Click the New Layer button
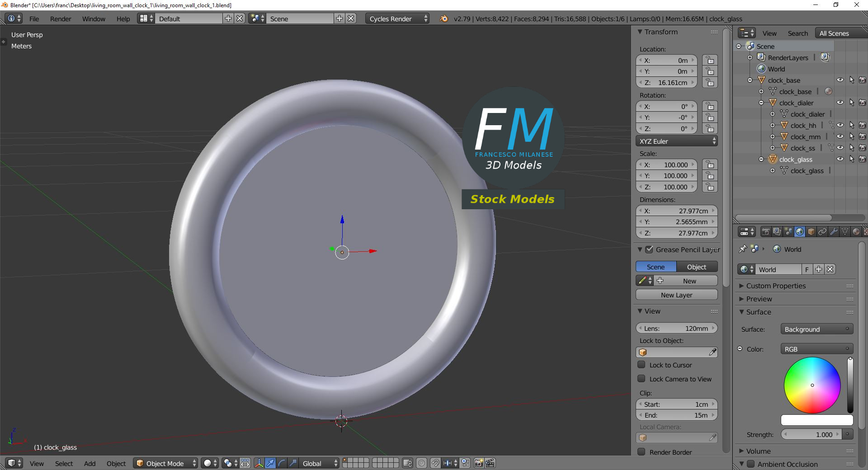868x470 pixels. click(x=676, y=295)
